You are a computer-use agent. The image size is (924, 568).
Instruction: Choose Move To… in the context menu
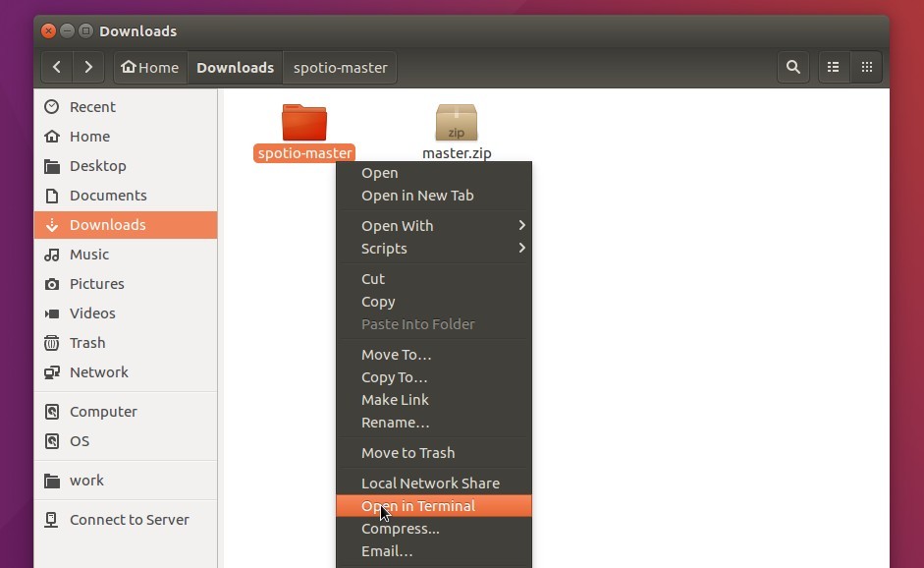[434, 355]
